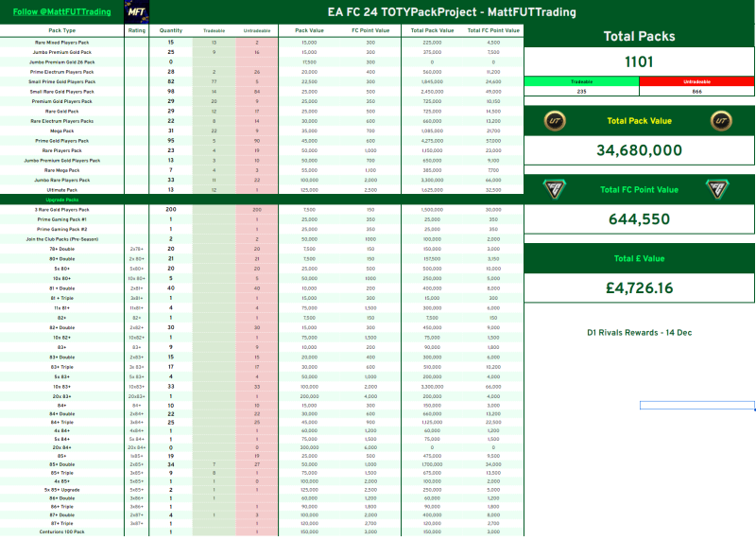The width and height of the screenshot is (756, 540).
Task: Click the right UT coin icon
Action: [721, 121]
